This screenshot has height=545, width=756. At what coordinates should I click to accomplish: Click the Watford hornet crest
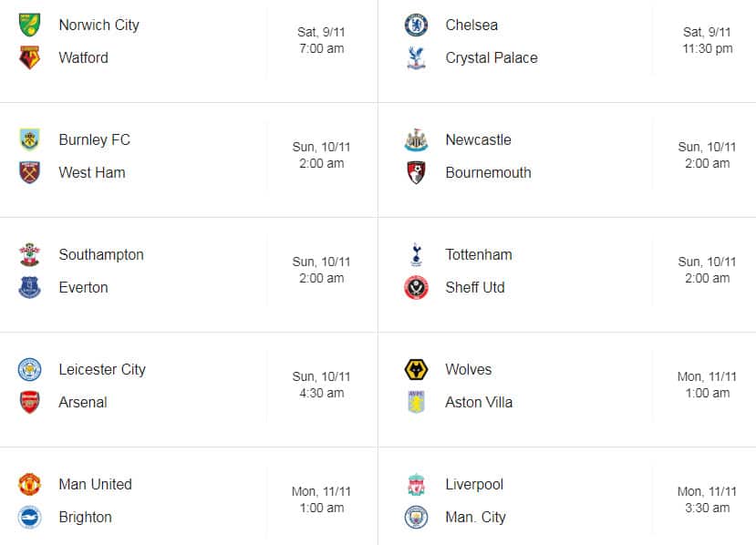(x=28, y=57)
